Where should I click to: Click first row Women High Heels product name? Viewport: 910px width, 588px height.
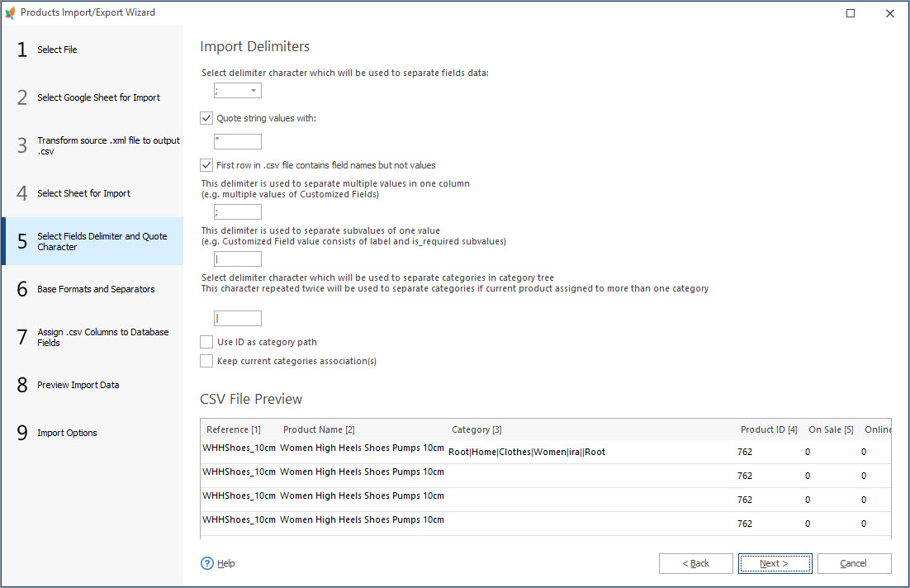point(362,448)
